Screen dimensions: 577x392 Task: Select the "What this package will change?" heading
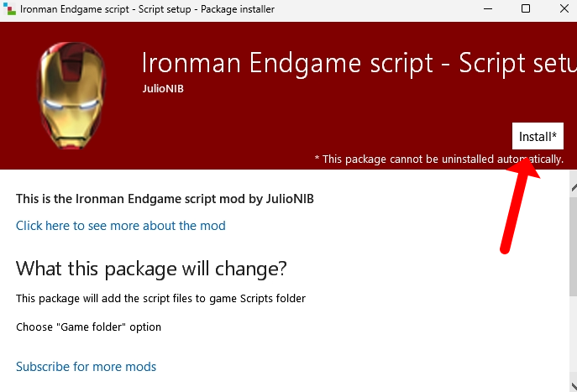(x=151, y=269)
